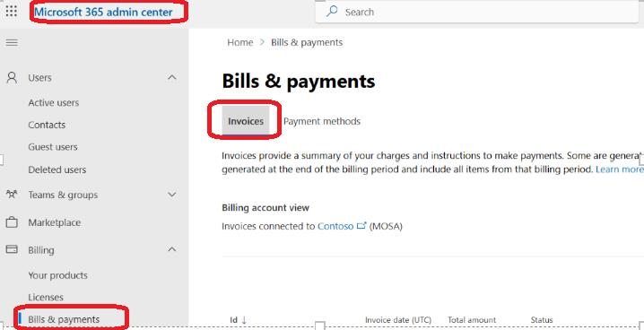Image resolution: width=644 pixels, height=330 pixels.
Task: Expand the Teams & groups chevron
Action: point(172,195)
